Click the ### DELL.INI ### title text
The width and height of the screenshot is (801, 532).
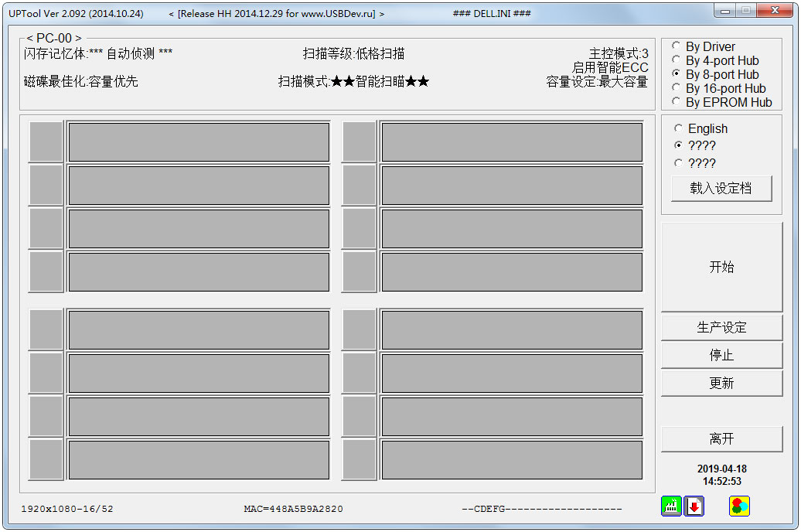tap(492, 13)
